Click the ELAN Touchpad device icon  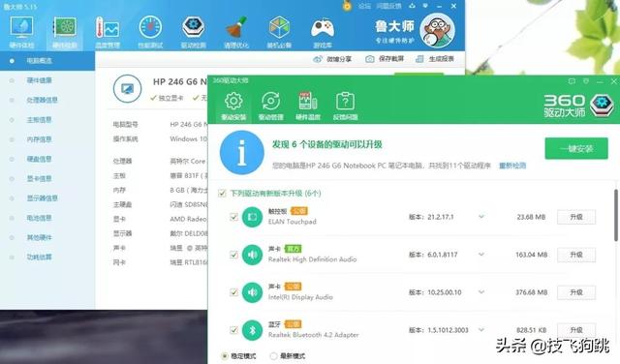coord(252,217)
